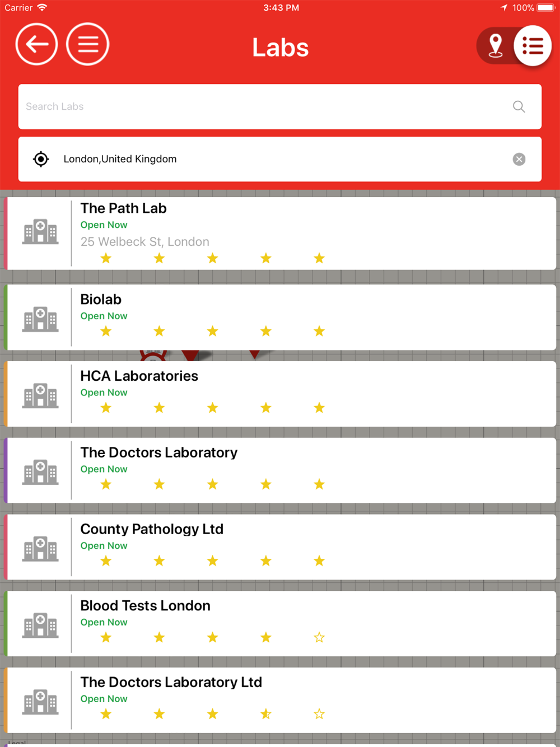Click Blood Tests London building icon
Image resolution: width=560 pixels, height=747 pixels.
click(40, 625)
